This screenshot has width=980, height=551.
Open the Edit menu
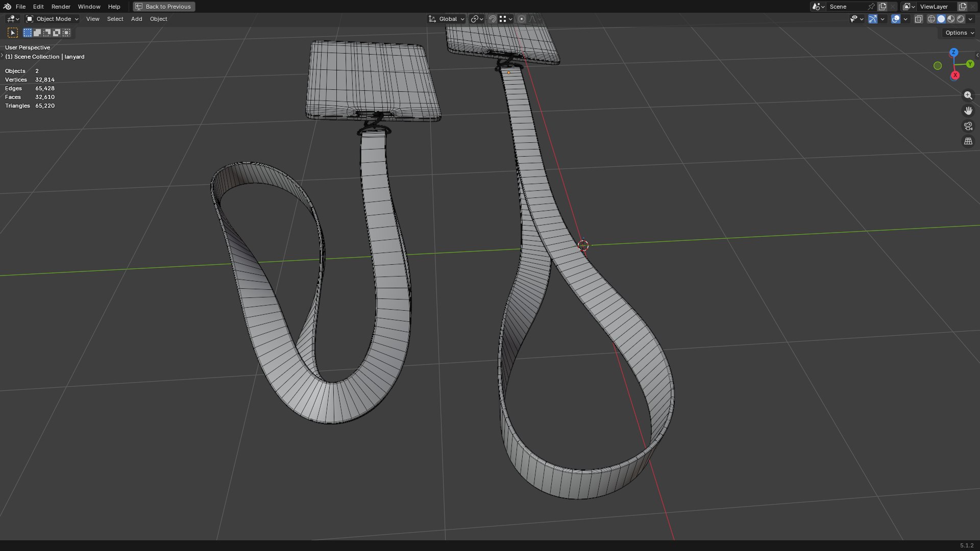[38, 7]
